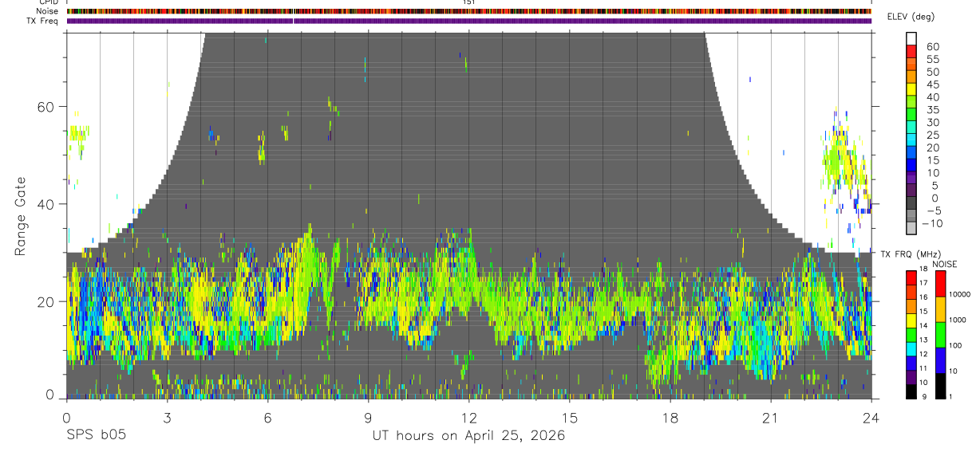This screenshot has width=980, height=452.
Task: Click the red 60 degree swatch in ELEV colorbar
Action: pyautogui.click(x=911, y=52)
